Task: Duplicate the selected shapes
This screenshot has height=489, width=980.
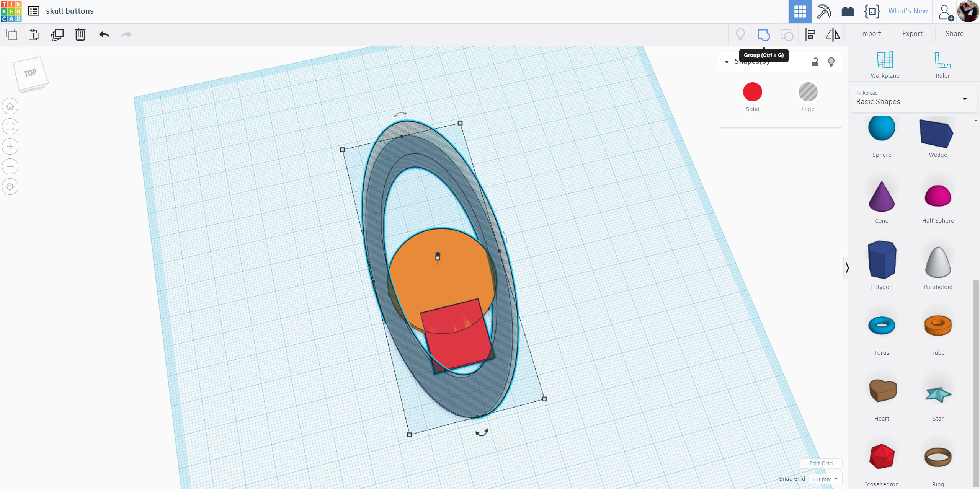Action: click(x=57, y=34)
